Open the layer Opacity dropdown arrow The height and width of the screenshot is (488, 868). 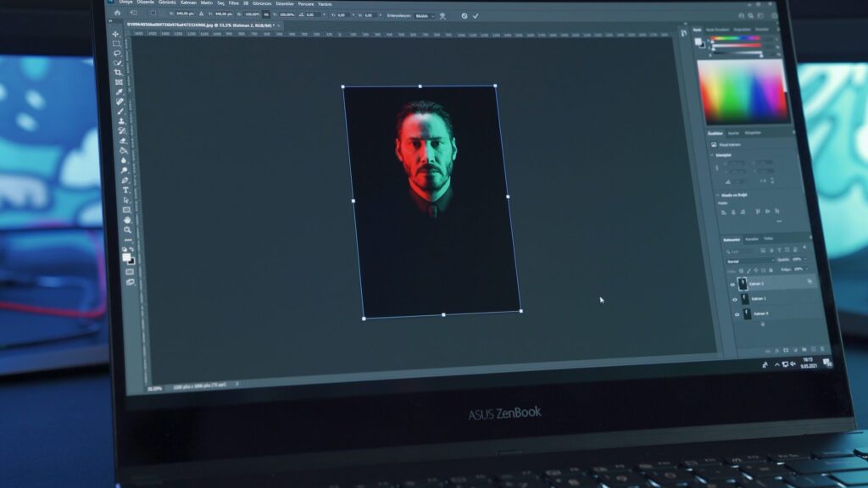pyautogui.click(x=806, y=259)
